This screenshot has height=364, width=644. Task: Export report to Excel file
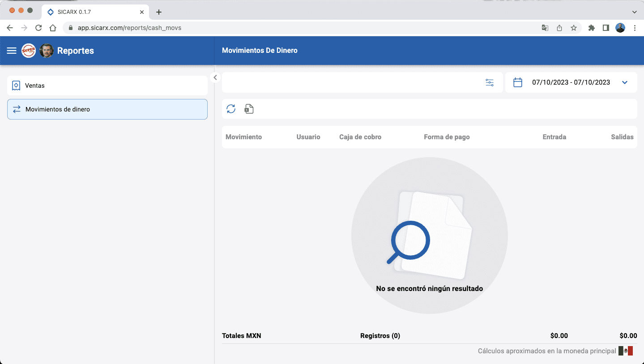coord(249,109)
